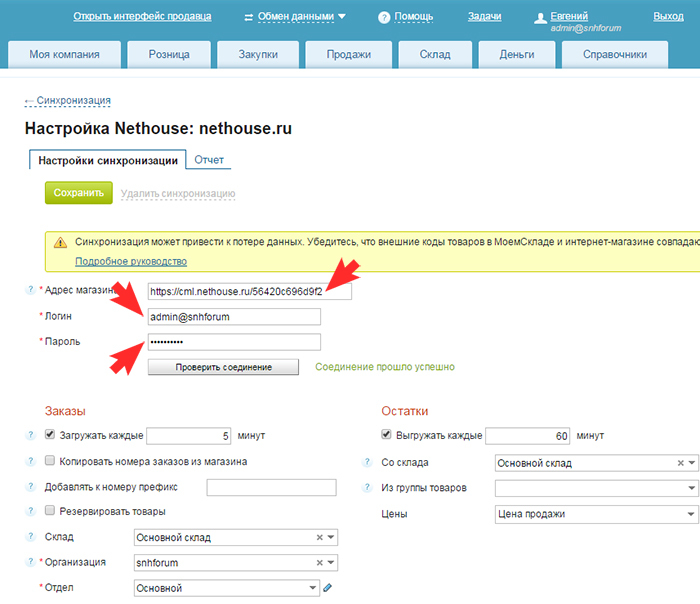
Task: Click the help icon beside Загружать каждые
Action: click(x=30, y=435)
